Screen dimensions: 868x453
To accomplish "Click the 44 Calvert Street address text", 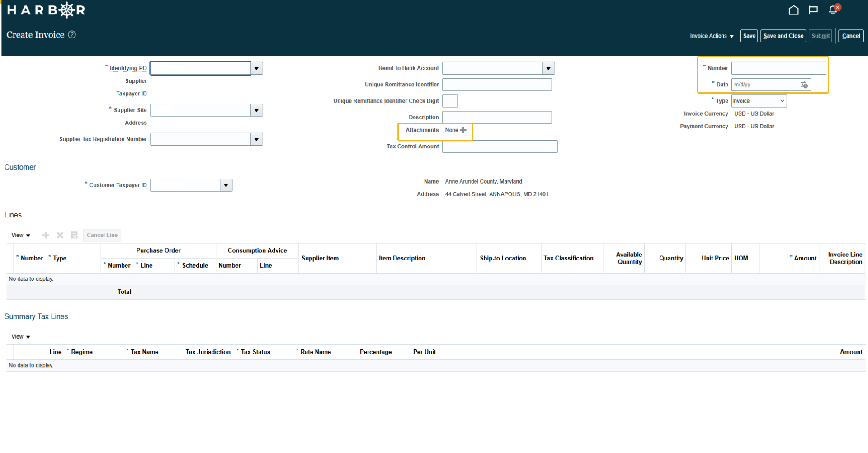I will click(x=496, y=194).
